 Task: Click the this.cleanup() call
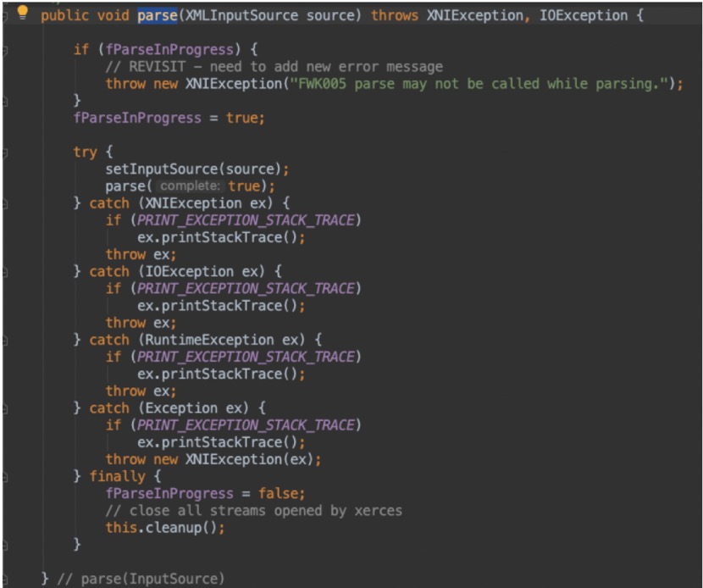coord(165,528)
